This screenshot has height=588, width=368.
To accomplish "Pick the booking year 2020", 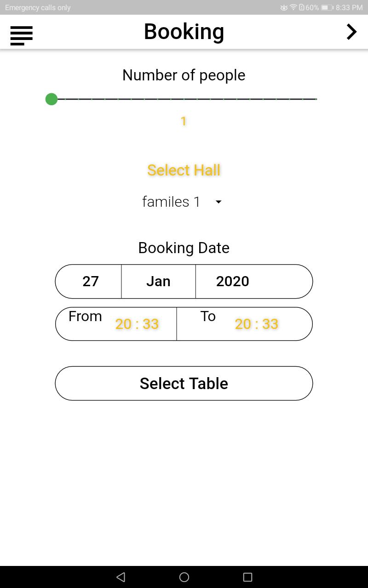I will (x=233, y=281).
